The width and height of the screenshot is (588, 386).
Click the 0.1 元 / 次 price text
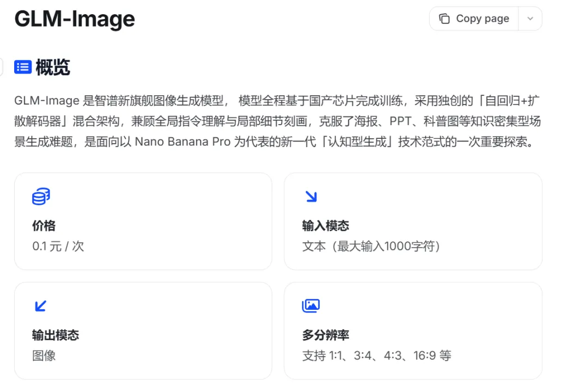click(x=58, y=247)
